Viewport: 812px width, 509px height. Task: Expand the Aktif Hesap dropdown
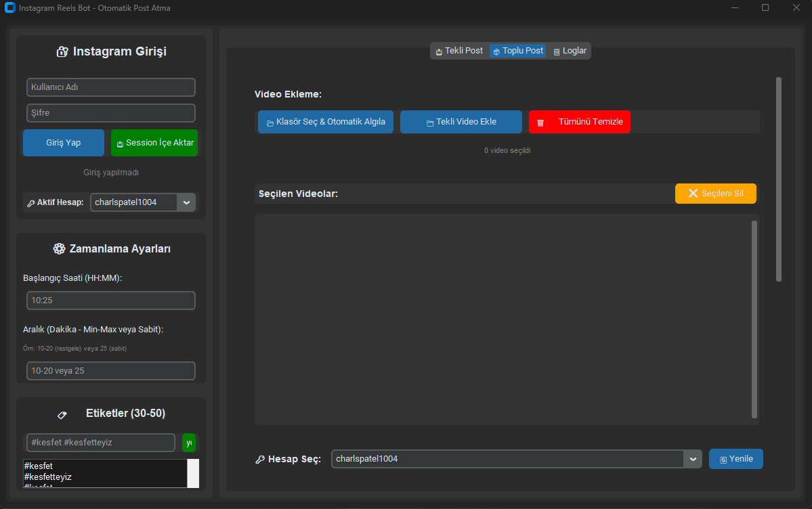186,202
